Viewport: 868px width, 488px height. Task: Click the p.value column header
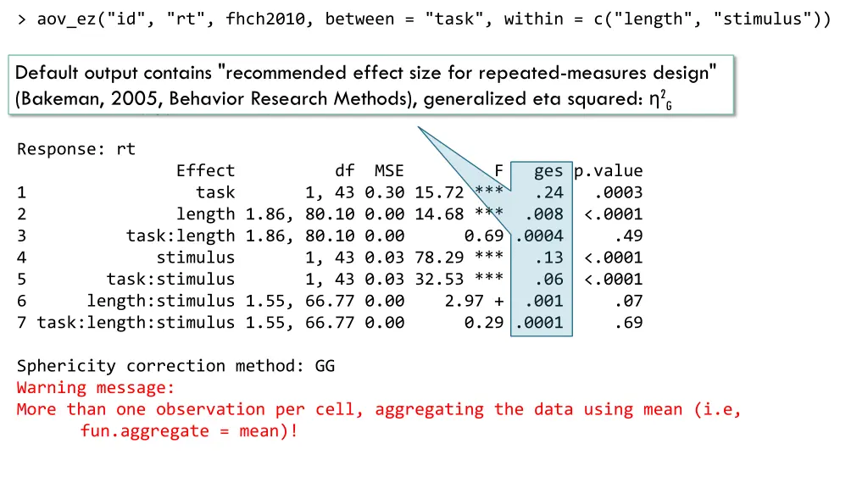click(608, 171)
